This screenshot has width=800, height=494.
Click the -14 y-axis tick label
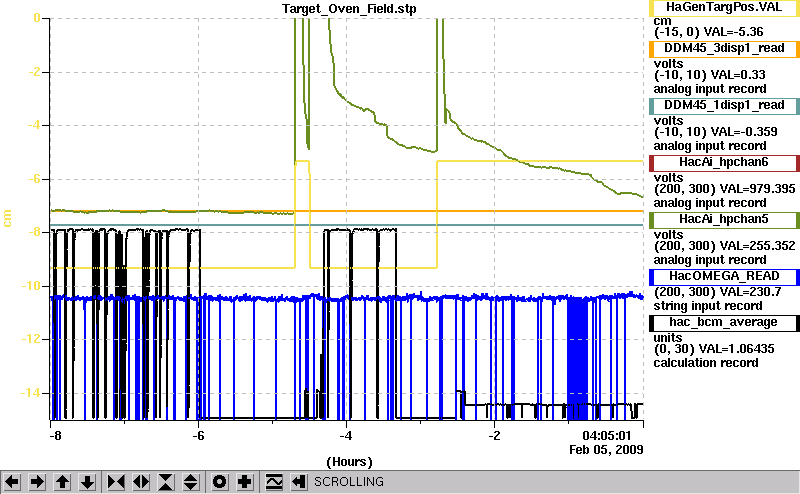click(x=31, y=392)
